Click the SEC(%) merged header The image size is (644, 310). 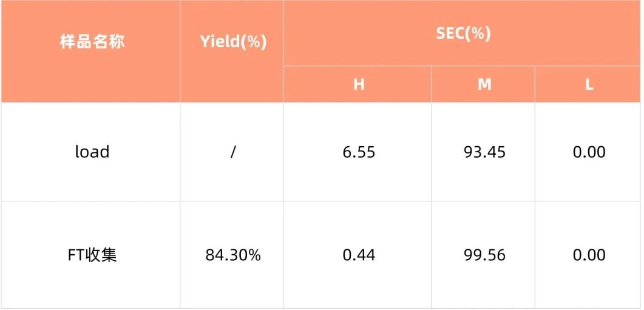coord(463,34)
